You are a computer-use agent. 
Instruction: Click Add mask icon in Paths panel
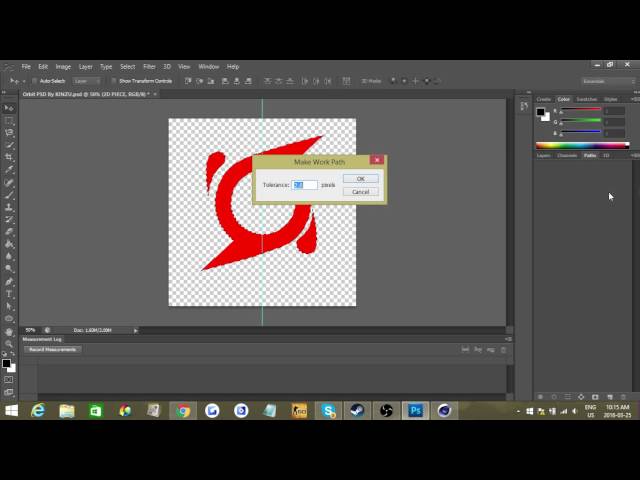595,397
